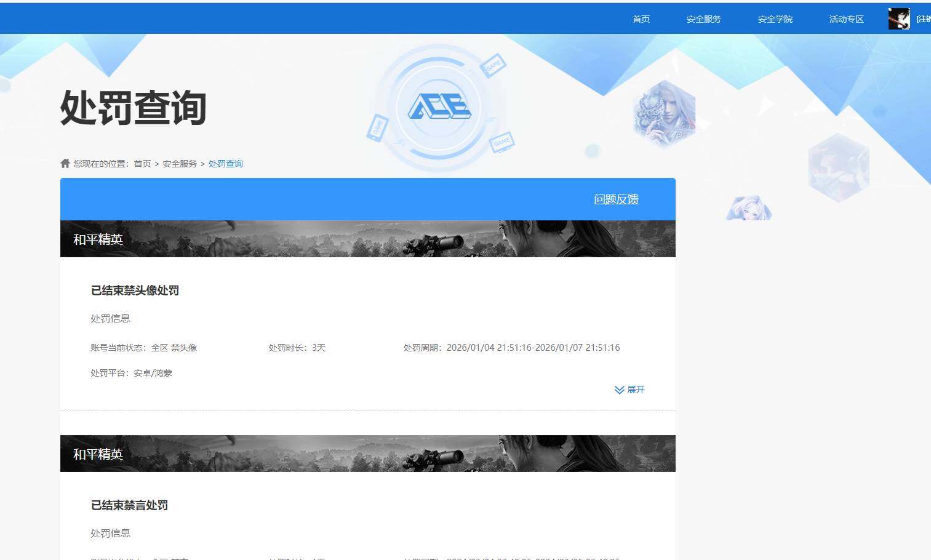This screenshot has height=560, width=931.
Task: Open the 安全服务 navigation menu
Action: click(704, 19)
